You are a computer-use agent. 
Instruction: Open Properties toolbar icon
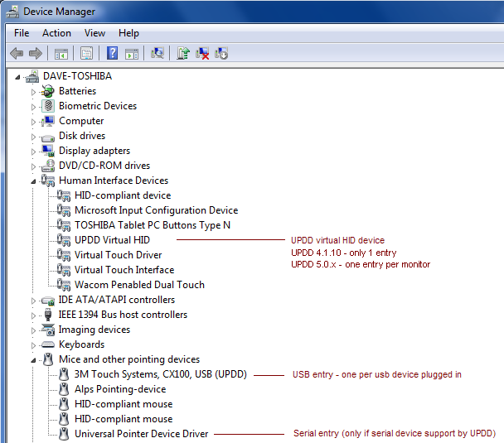(87, 53)
